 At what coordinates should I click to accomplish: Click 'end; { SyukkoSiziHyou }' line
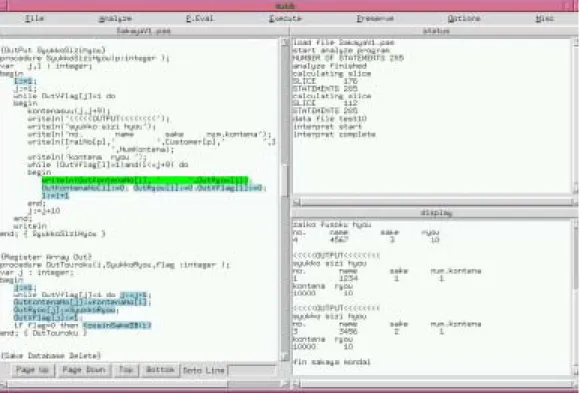pyautogui.click(x=53, y=234)
